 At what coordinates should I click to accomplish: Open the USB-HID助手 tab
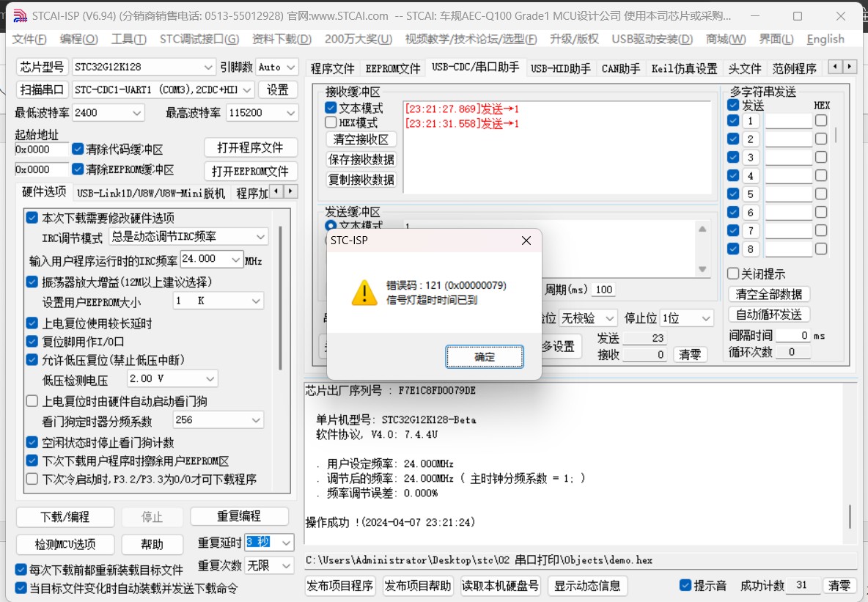[560, 69]
